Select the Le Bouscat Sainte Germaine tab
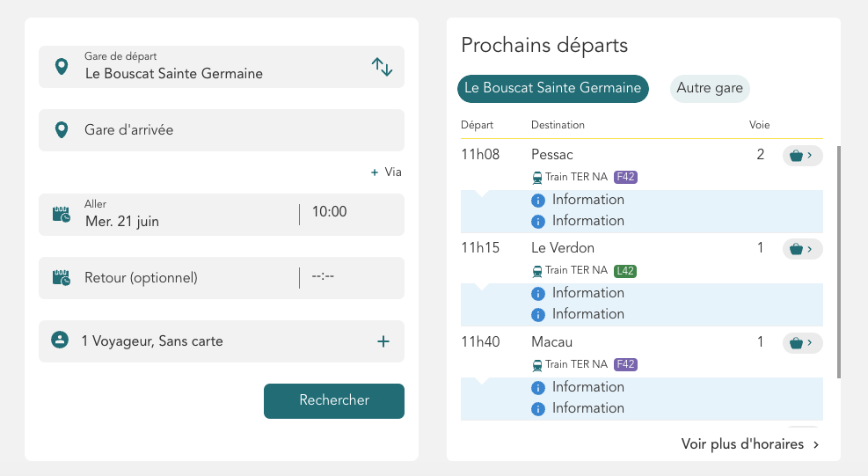 [x=553, y=89]
